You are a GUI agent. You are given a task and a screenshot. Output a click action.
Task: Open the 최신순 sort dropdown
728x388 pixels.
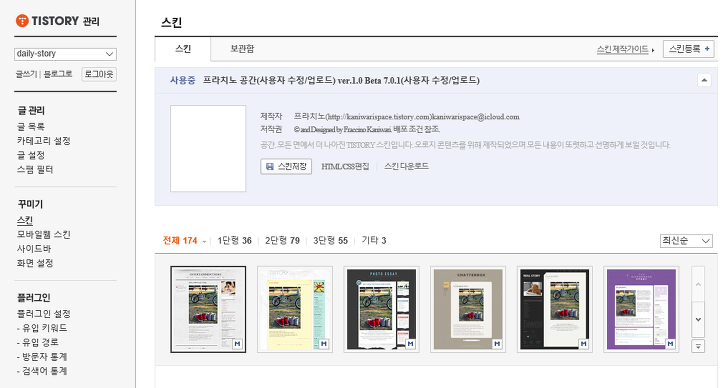click(x=686, y=241)
